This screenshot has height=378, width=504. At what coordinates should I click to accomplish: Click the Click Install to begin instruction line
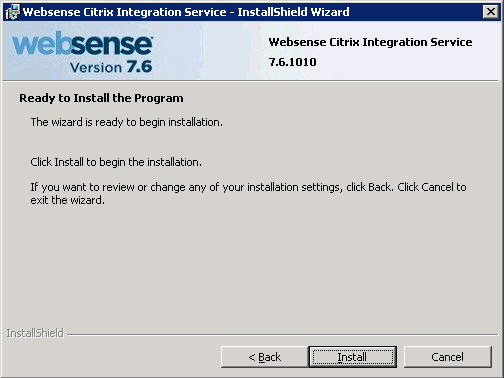pyautogui.click(x=116, y=162)
